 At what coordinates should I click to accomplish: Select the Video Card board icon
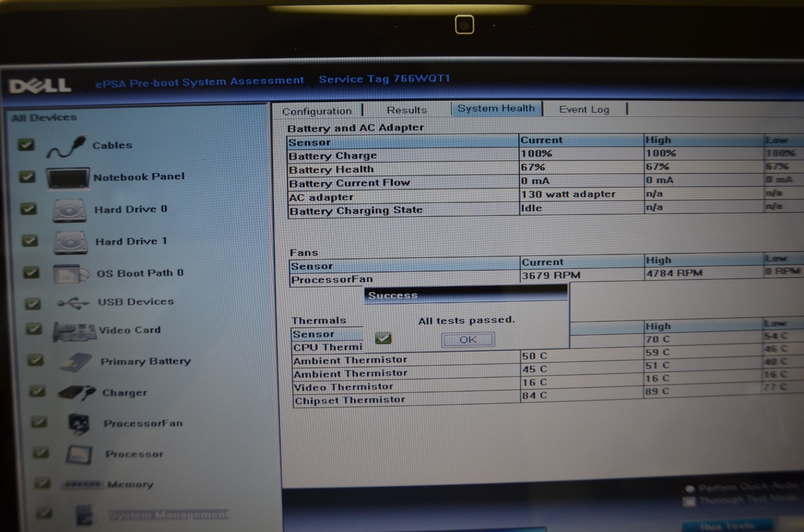click(x=74, y=331)
